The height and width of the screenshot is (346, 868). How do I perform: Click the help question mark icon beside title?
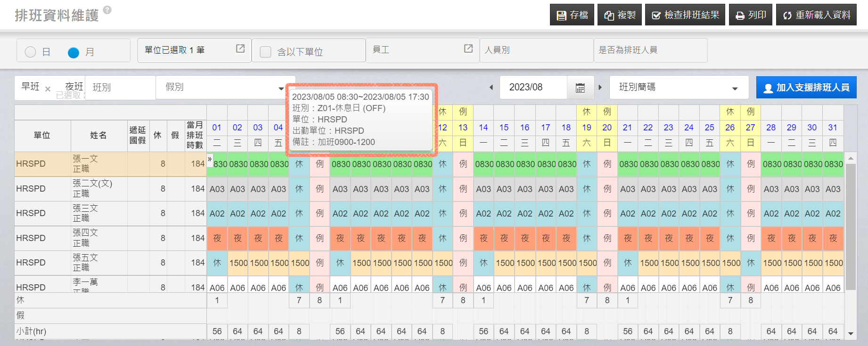tap(107, 10)
